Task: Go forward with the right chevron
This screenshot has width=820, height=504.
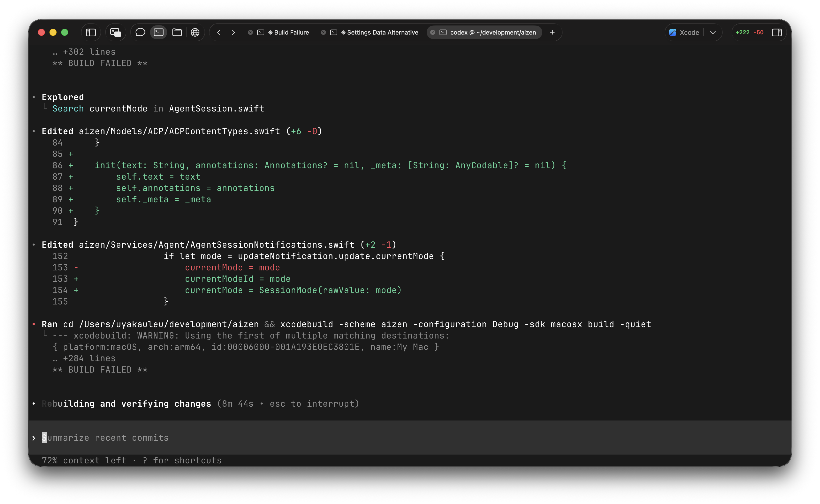Action: coord(234,32)
